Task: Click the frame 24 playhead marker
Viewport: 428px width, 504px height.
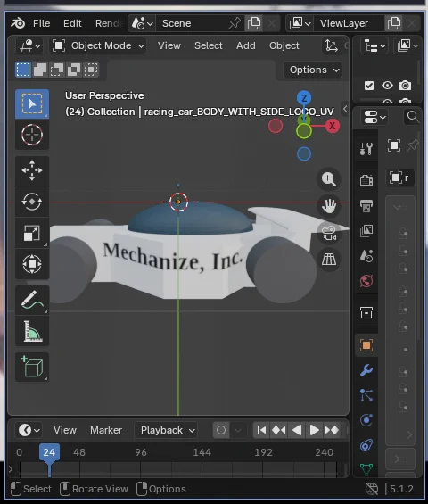Action: tap(49, 452)
